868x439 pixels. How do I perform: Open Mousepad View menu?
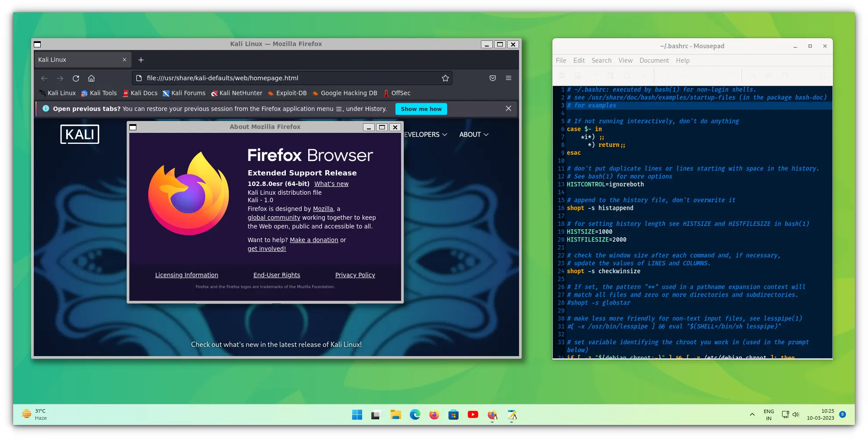coord(625,61)
